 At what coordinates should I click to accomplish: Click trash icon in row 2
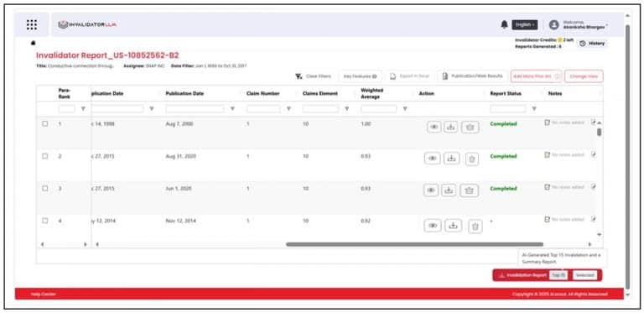pyautogui.click(x=472, y=159)
